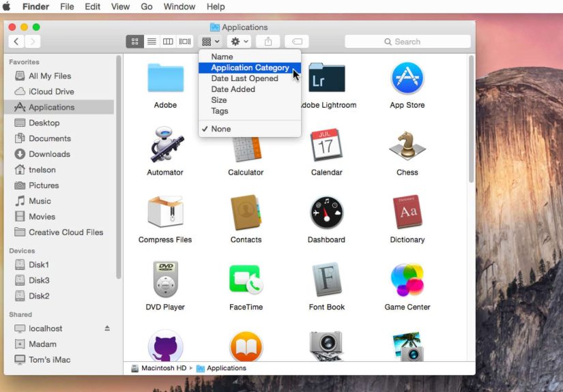Select Tom's iMac shared computer

pyautogui.click(x=59, y=360)
